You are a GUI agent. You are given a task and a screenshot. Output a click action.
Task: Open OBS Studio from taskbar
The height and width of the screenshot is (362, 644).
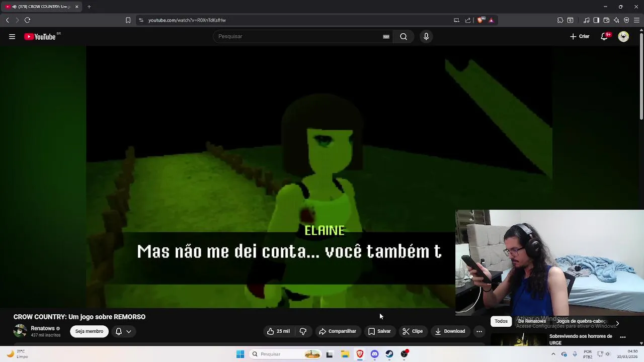coord(405,354)
